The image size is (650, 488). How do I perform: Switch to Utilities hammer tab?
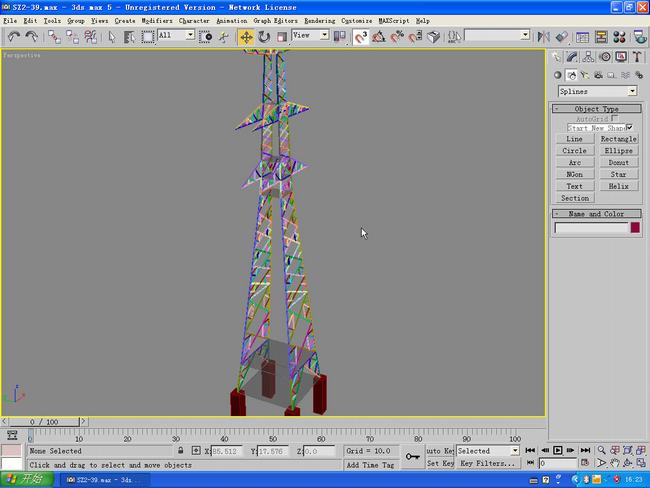[637, 57]
